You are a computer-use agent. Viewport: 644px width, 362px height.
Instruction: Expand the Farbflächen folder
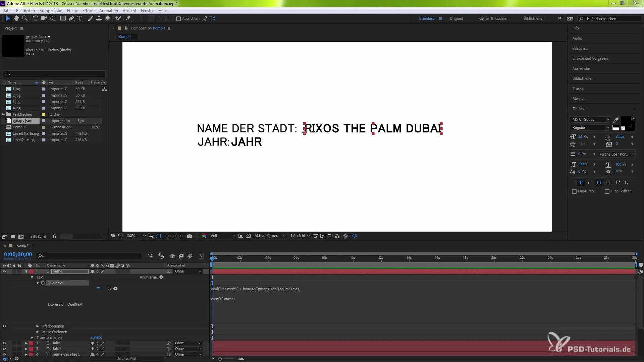tap(3, 115)
